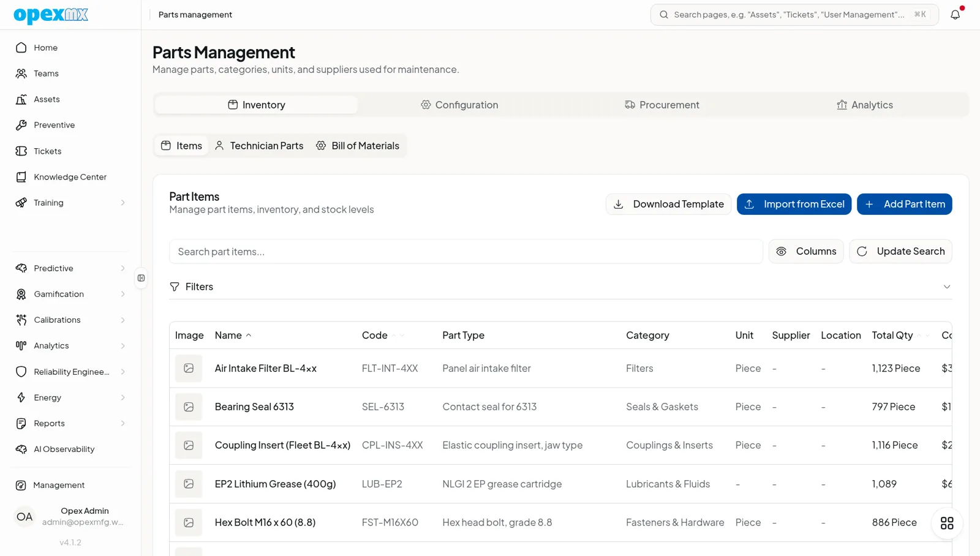Collapse sidebar with the panel toggle icon
This screenshot has height=556, width=980.
point(141,278)
